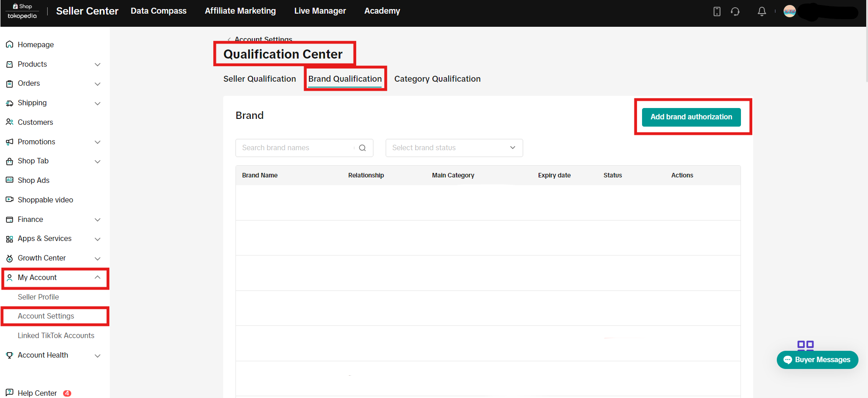
Task: Click Add brand authorization button
Action: 691,117
